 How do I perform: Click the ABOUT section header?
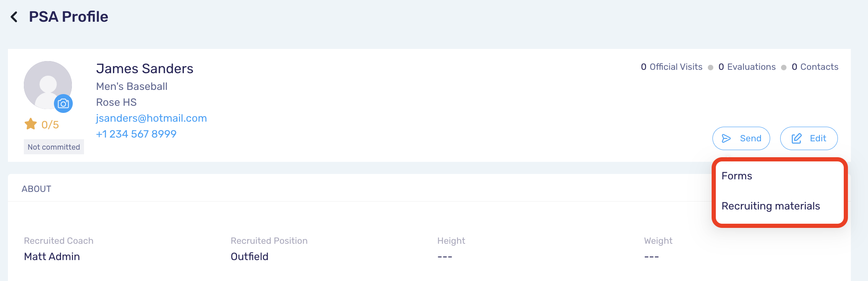(x=36, y=189)
